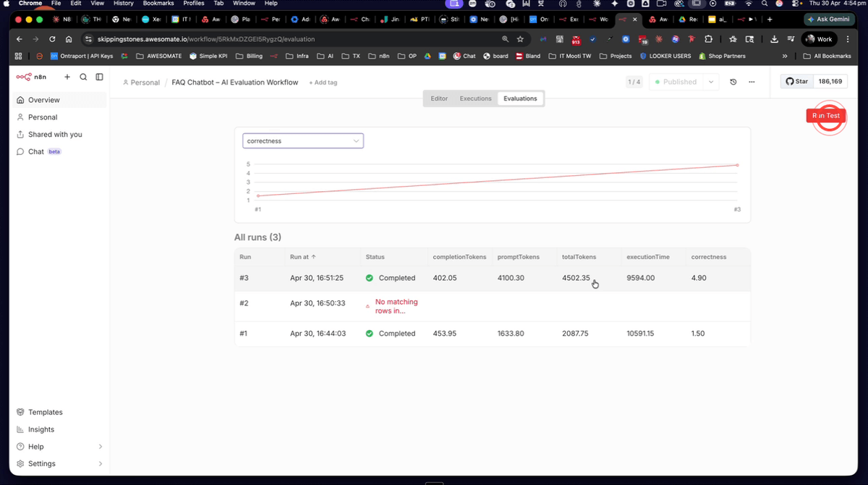This screenshot has width=868, height=485.
Task: Open workflow history clock icon
Action: (x=733, y=82)
